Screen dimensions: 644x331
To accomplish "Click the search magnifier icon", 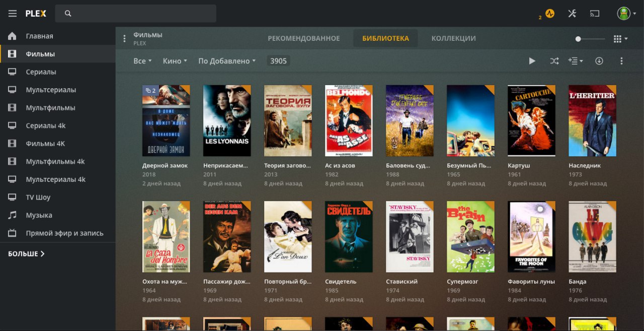I will pos(68,14).
